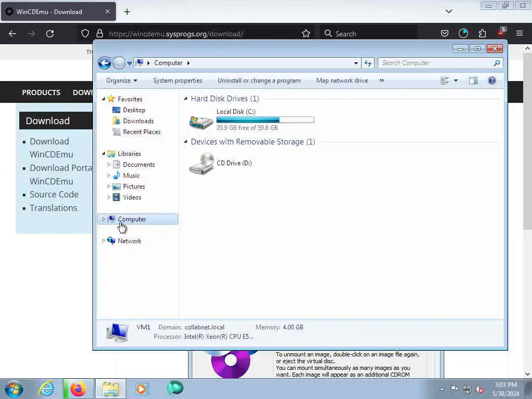Click the Computer breadcrumb segment
The height and width of the screenshot is (399, 532).
pos(168,63)
